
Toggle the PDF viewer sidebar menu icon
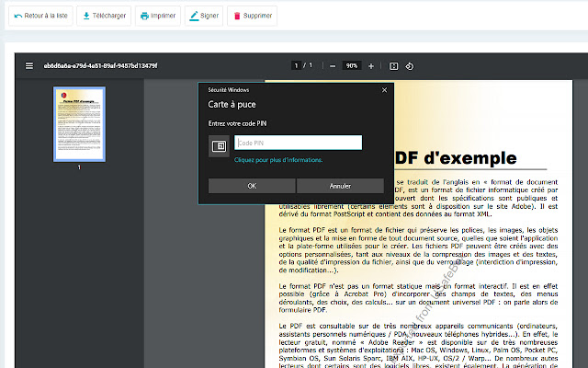coord(29,66)
